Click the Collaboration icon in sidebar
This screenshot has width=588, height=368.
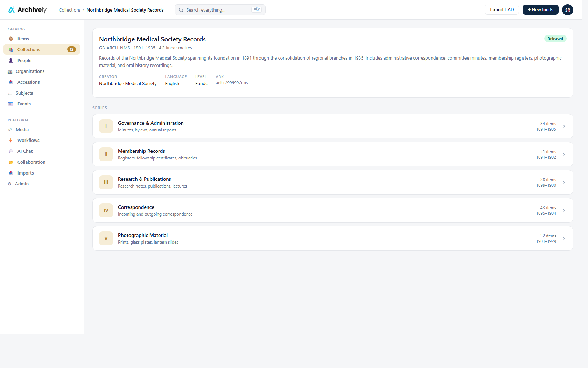pyautogui.click(x=11, y=162)
